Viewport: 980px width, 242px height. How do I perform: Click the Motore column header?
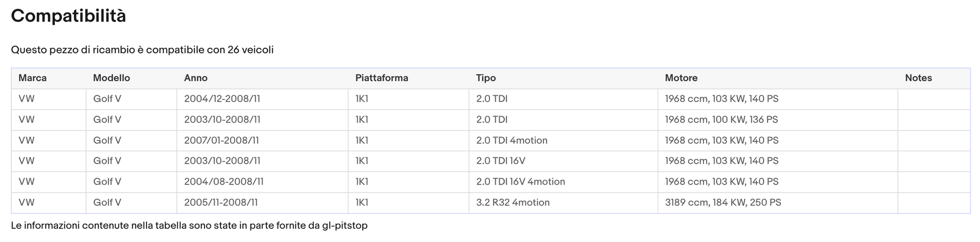681,78
